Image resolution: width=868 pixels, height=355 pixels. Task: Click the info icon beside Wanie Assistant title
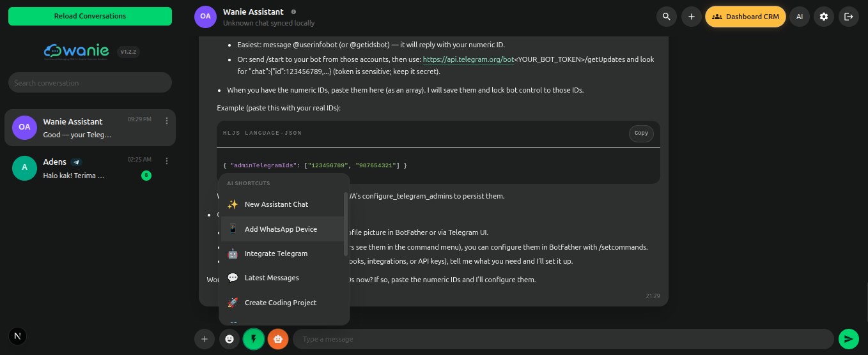pyautogui.click(x=293, y=12)
